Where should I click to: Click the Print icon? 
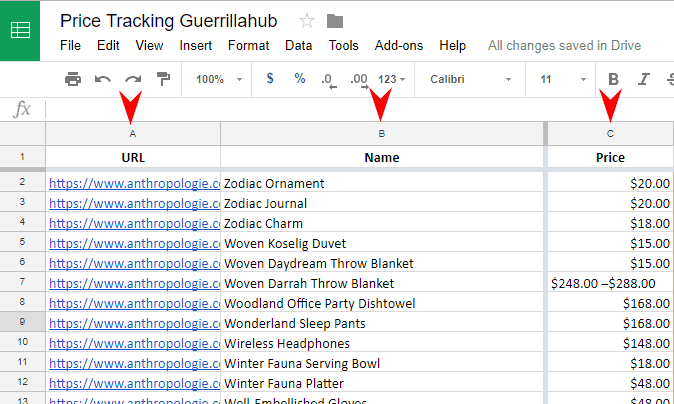(73, 79)
